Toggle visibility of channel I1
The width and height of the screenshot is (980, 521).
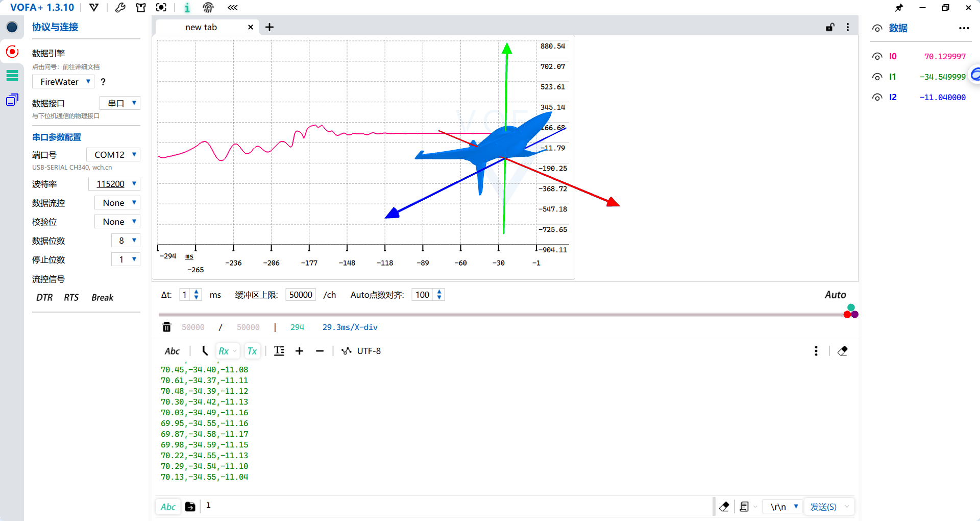pos(877,77)
